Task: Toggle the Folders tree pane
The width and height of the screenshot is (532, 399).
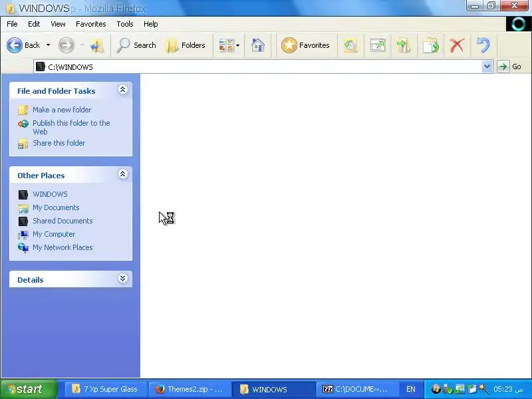Action: pos(186,45)
